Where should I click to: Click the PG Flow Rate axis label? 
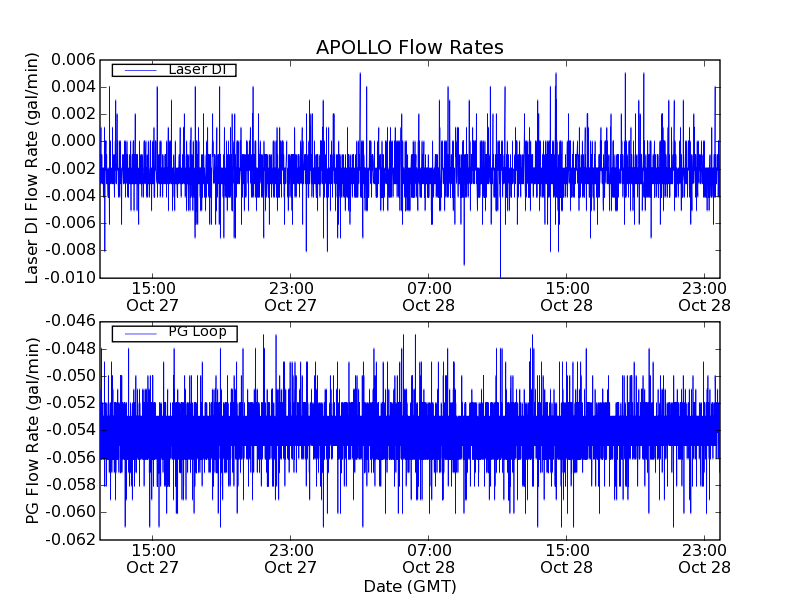(32, 431)
